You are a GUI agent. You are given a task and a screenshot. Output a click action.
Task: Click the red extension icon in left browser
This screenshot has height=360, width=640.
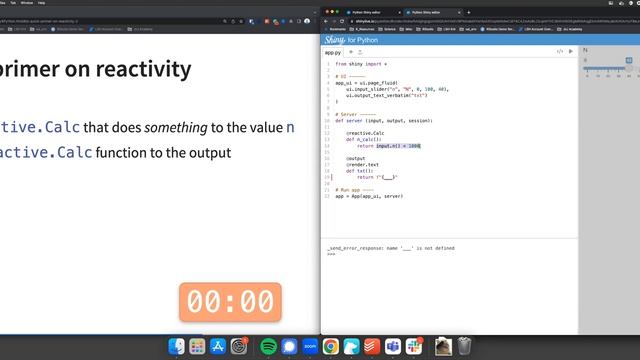click(267, 21)
